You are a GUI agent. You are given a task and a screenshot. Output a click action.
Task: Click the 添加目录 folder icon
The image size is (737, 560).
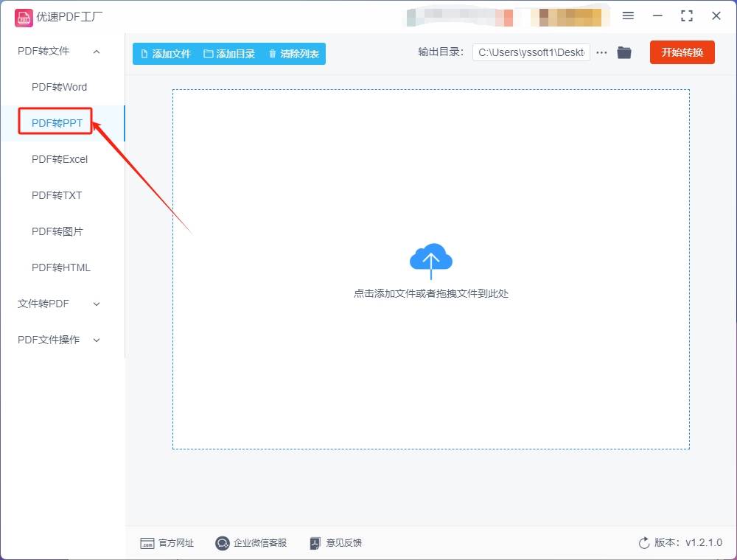[209, 53]
